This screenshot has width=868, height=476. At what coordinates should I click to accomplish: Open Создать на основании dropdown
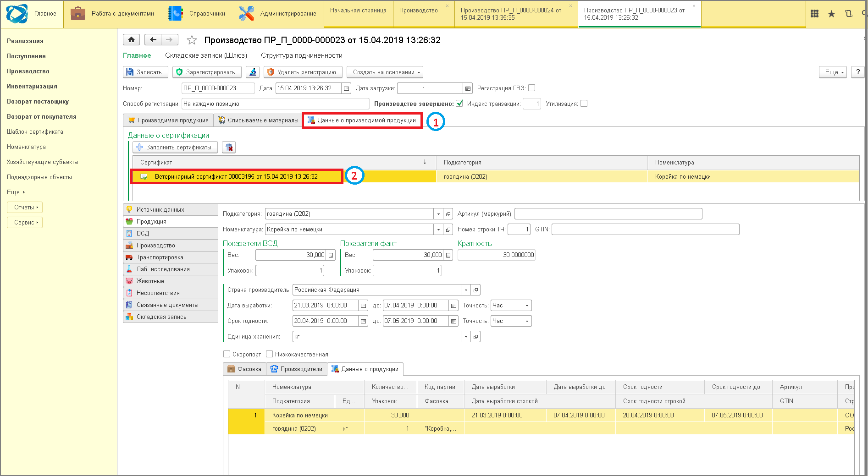coord(385,72)
